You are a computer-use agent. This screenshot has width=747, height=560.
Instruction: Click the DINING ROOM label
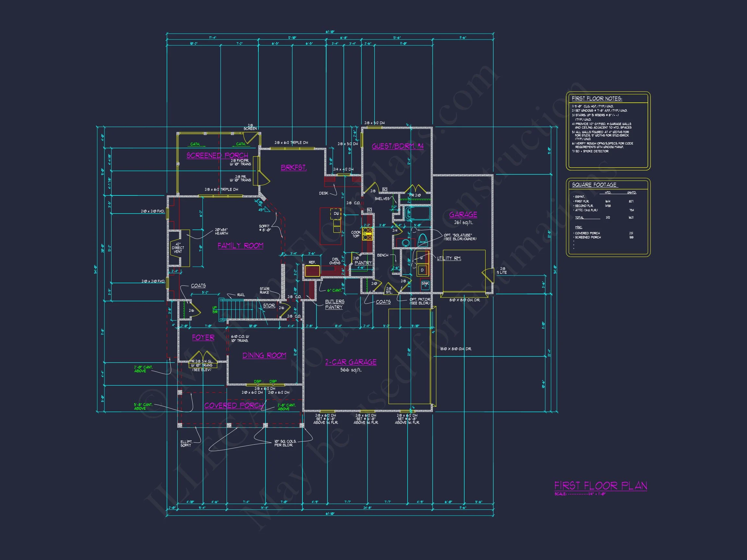pyautogui.click(x=264, y=356)
